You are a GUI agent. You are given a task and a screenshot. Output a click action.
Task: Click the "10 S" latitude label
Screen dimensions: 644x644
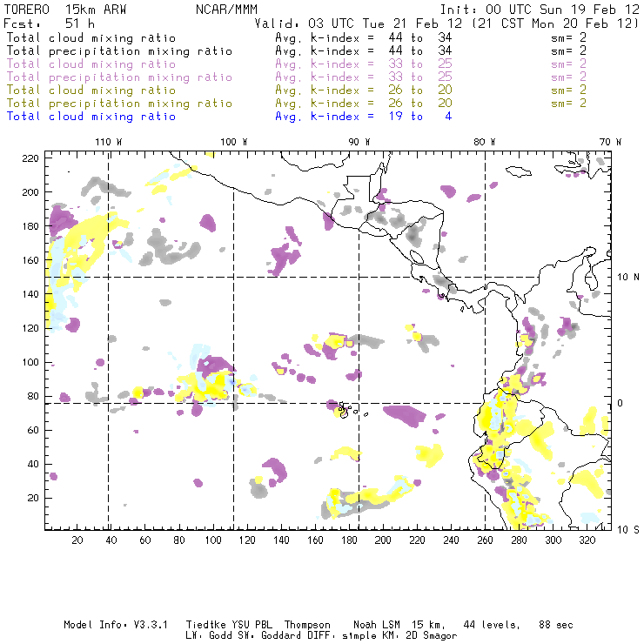pyautogui.click(x=628, y=530)
